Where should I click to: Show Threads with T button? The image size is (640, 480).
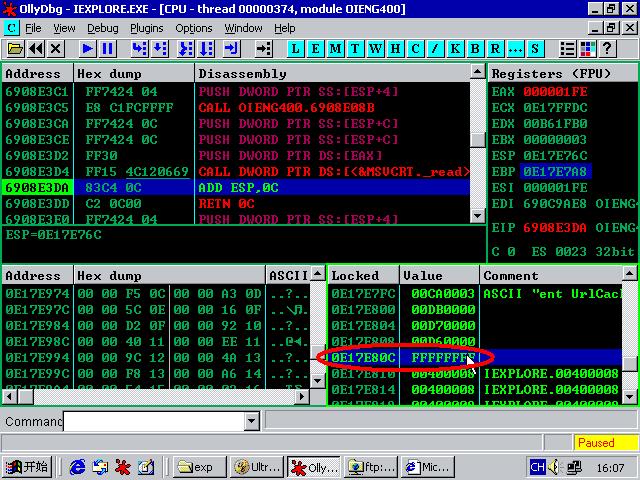tap(355, 49)
